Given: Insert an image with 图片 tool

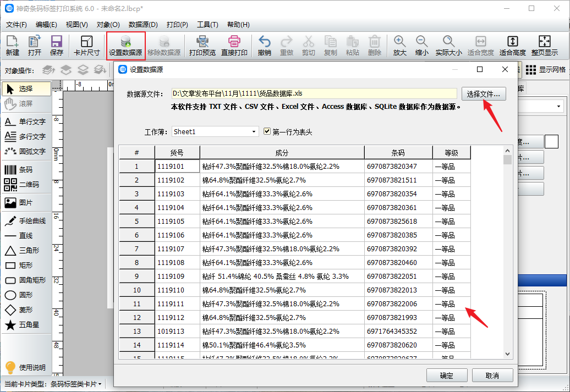Looking at the screenshot, I should pyautogui.click(x=26, y=203).
